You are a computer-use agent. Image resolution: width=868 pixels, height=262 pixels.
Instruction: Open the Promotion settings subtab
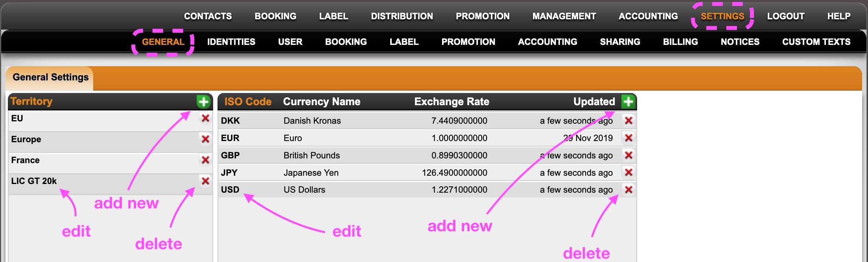[x=468, y=42]
